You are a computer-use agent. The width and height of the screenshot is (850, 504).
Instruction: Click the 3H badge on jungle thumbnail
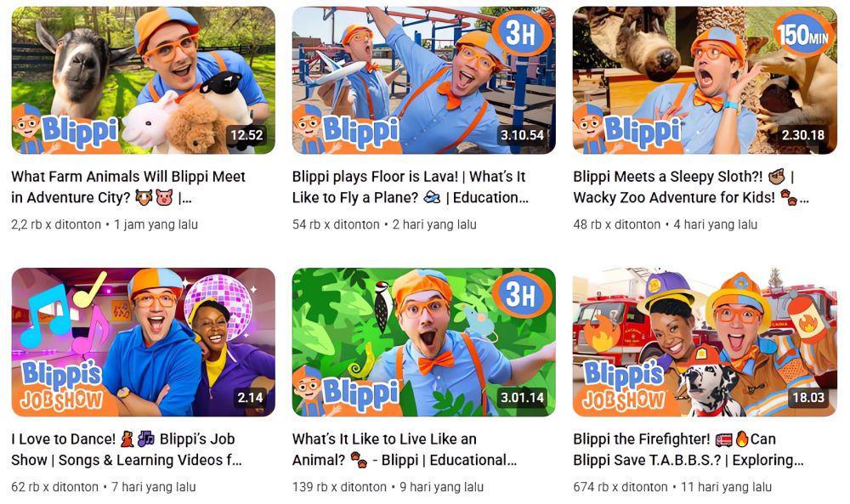pyautogui.click(x=522, y=296)
